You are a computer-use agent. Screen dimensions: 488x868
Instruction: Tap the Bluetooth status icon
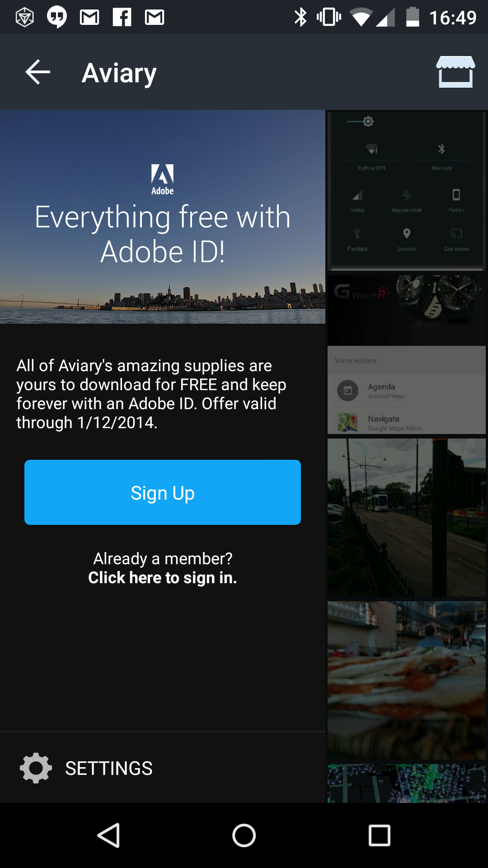300,18
